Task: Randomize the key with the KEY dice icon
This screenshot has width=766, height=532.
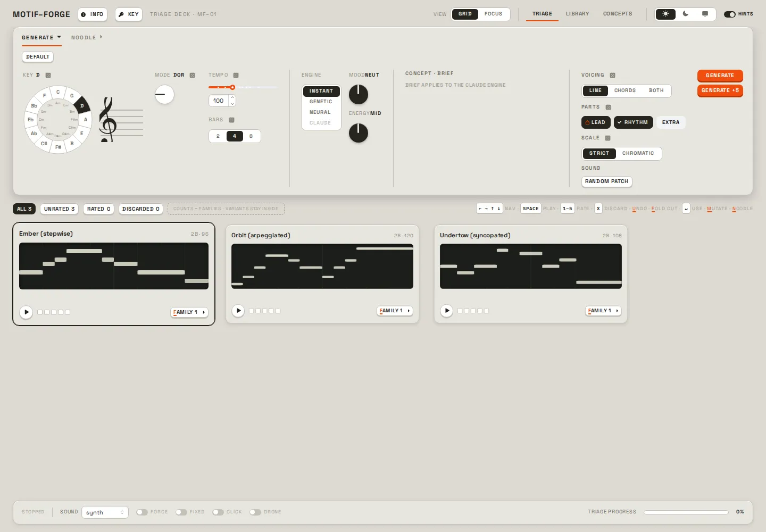Action: click(48, 75)
